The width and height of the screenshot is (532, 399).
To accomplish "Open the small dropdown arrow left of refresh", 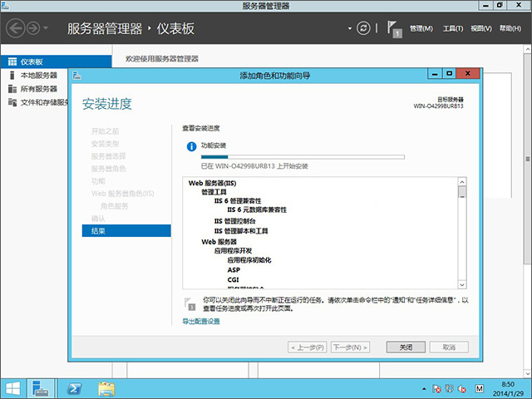I will (349, 28).
